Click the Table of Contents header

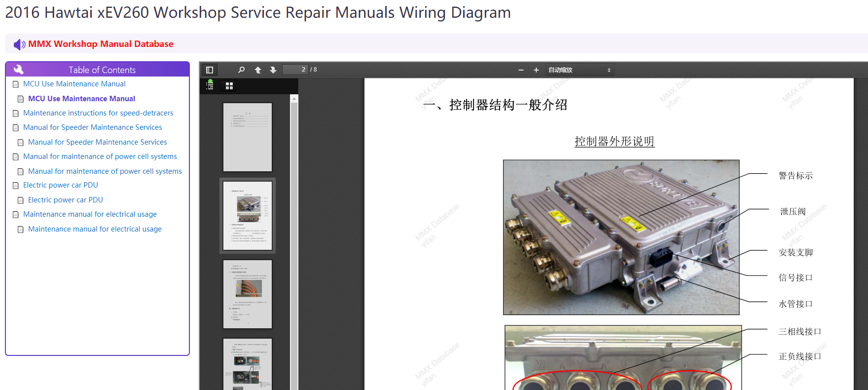point(102,70)
